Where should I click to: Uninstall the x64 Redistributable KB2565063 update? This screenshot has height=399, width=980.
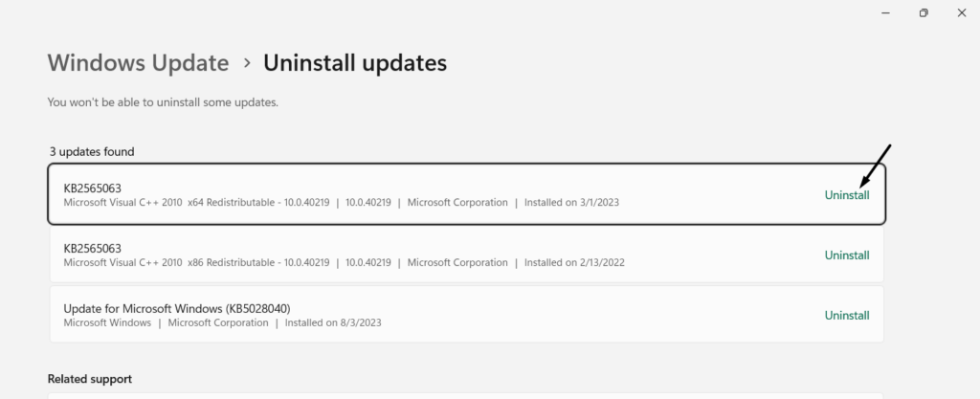pos(846,194)
